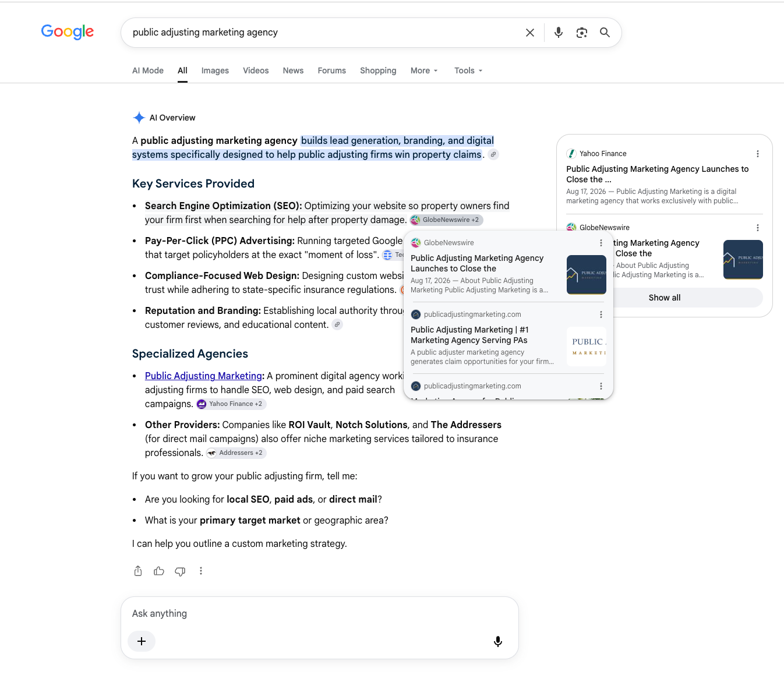Click the plus button in the Ask anything box
The image size is (784, 675).
click(142, 641)
